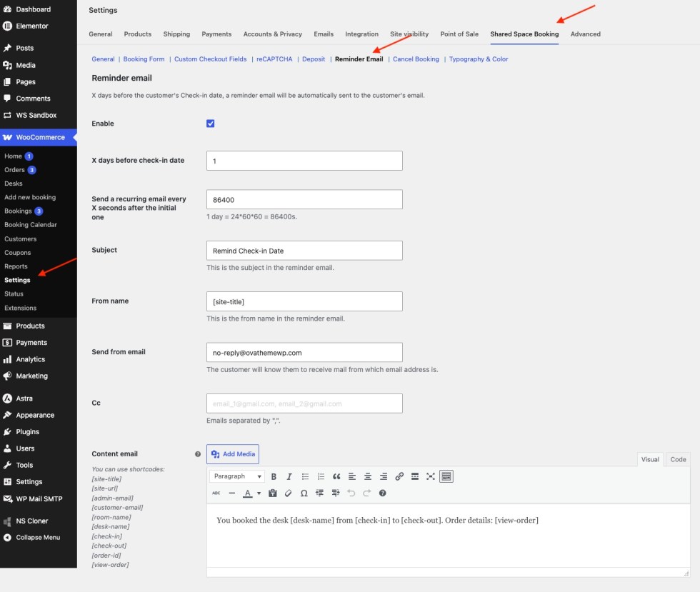Toggle the toolbar second row
The height and width of the screenshot is (592, 700).
[x=446, y=476]
